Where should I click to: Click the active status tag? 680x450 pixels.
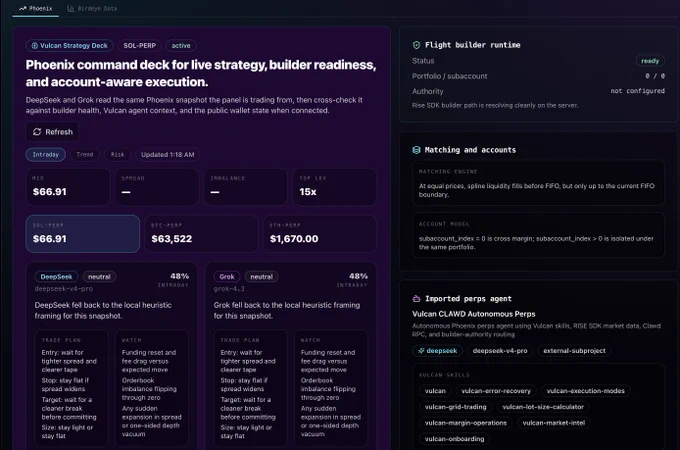(181, 46)
